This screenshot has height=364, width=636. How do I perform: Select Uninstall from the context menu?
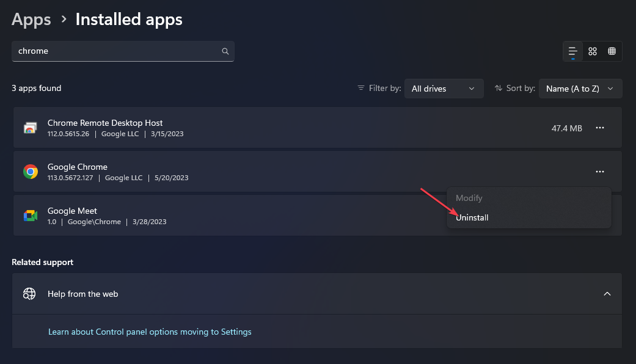pyautogui.click(x=472, y=217)
